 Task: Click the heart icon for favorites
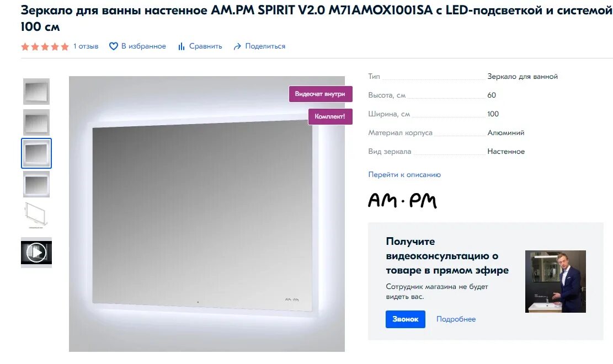click(x=113, y=46)
